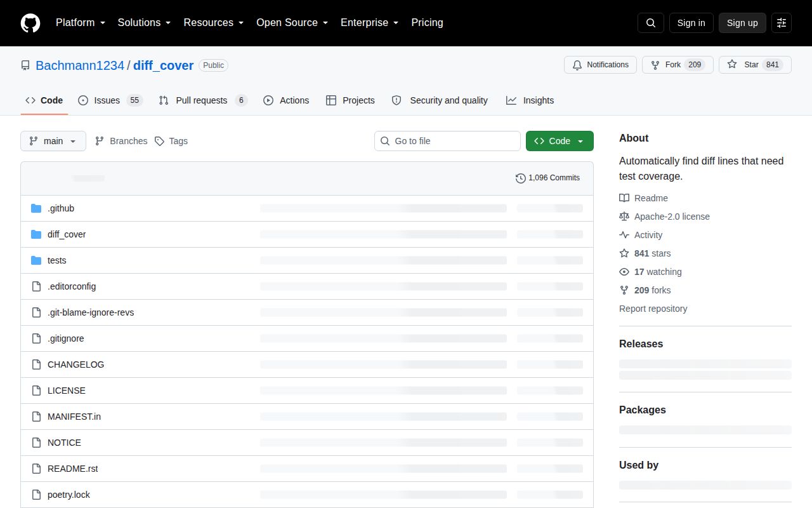Viewport: 812px width, 508px height.
Task: Click the file icon next to poetry.lock
Action: [36, 495]
